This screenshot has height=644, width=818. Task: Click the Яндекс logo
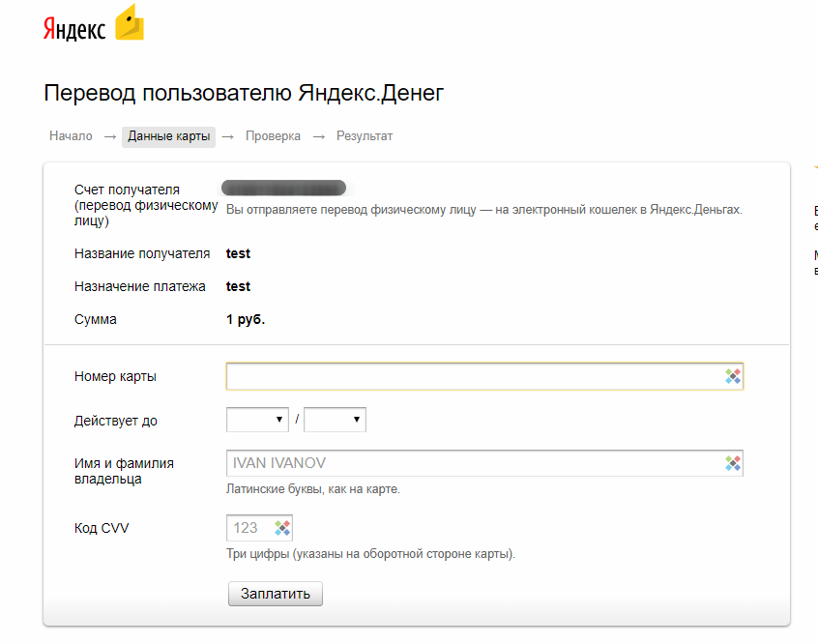coord(74,29)
